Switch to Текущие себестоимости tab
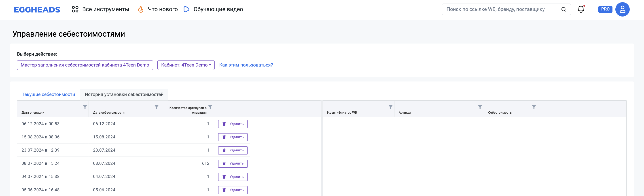 [48, 94]
